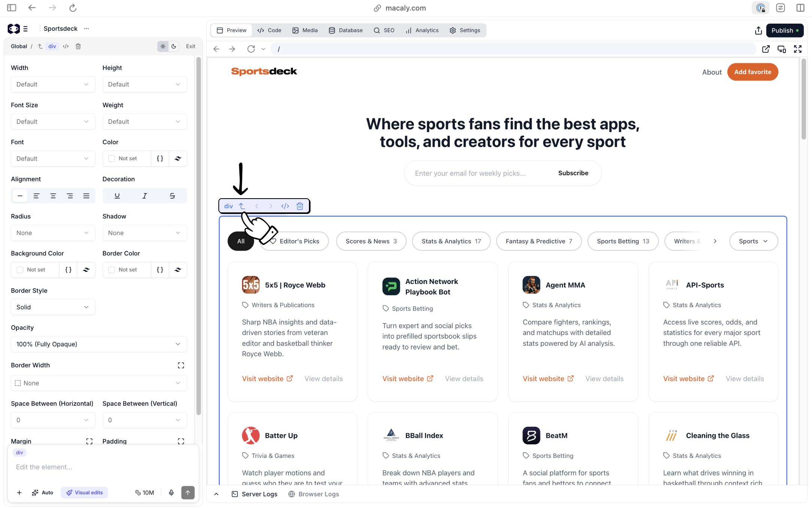The image size is (812, 508).
Task: Open the Border Style dropdown
Action: (x=53, y=307)
